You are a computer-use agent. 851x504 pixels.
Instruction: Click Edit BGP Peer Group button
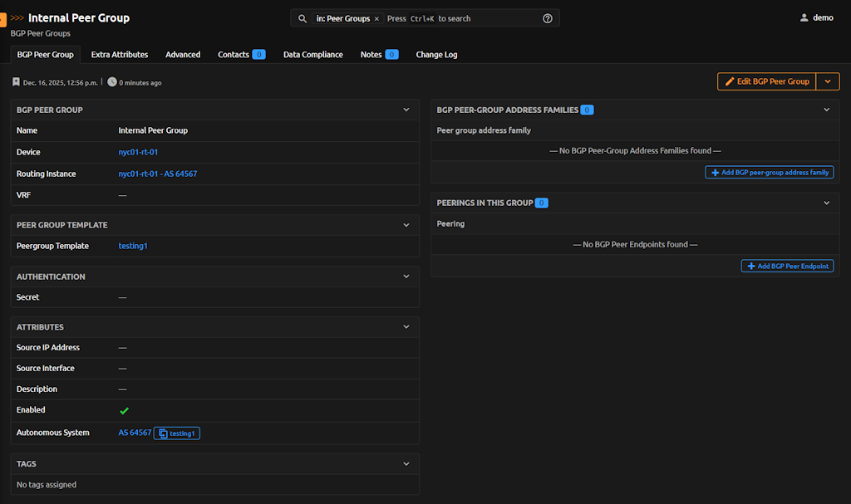pos(766,81)
